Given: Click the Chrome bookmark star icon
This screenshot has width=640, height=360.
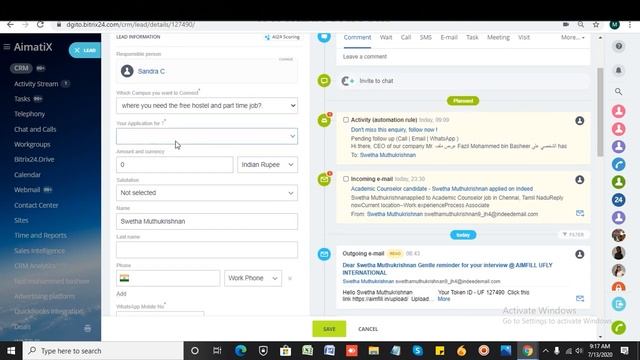Looking at the screenshot, I should click(596, 25).
